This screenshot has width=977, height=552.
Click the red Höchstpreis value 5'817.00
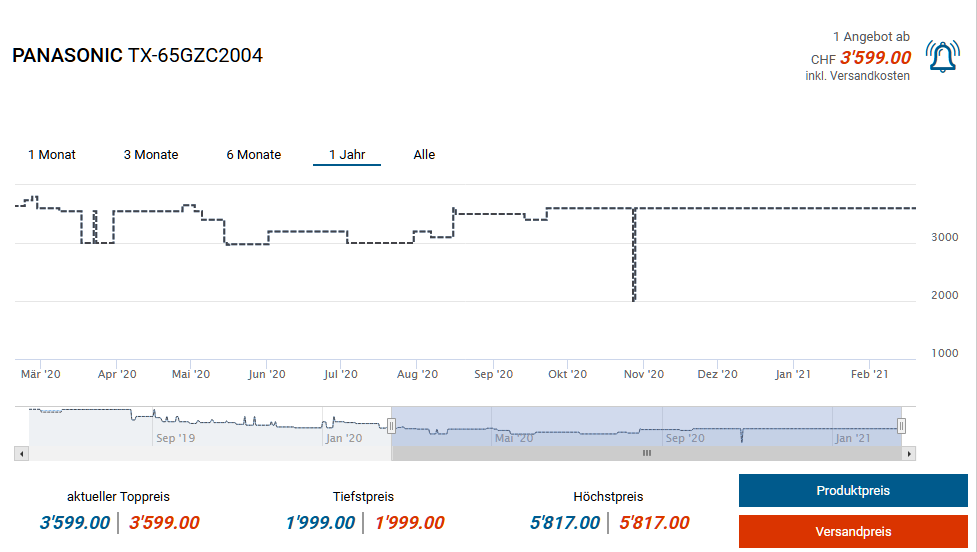pyautogui.click(x=654, y=523)
